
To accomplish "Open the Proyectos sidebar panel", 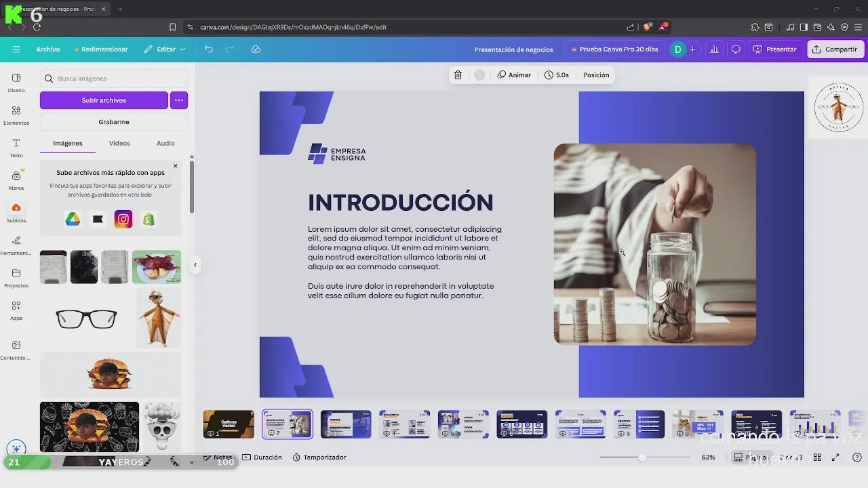I will (x=16, y=278).
